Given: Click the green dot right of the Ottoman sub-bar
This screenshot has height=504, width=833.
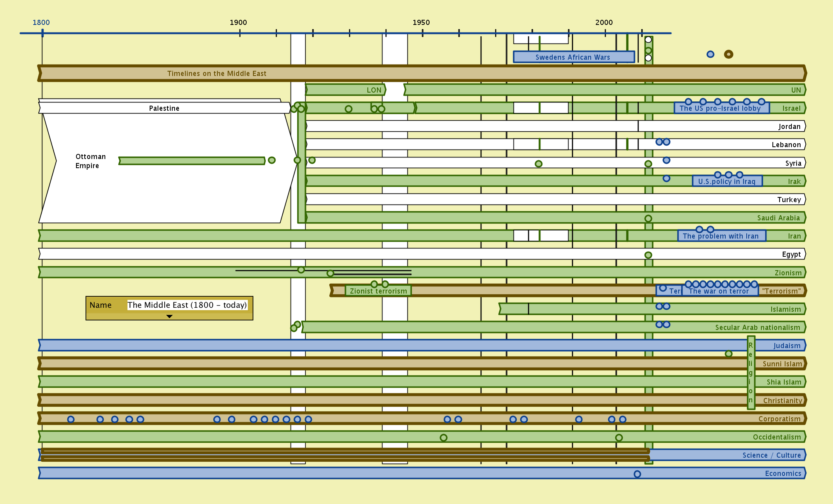Looking at the screenshot, I should [x=272, y=160].
